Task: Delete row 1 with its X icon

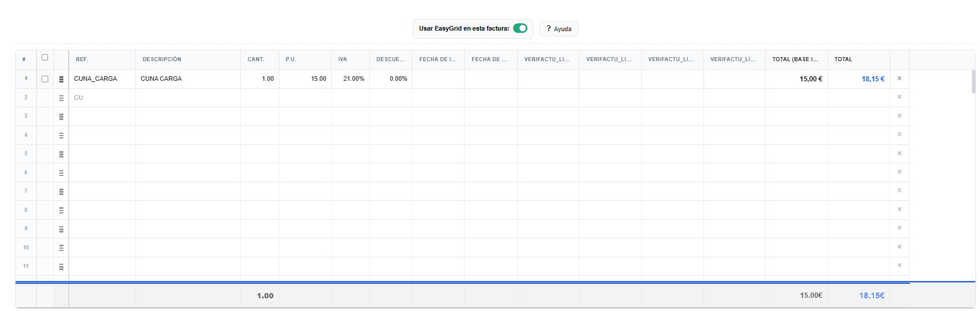Action: coord(899,78)
